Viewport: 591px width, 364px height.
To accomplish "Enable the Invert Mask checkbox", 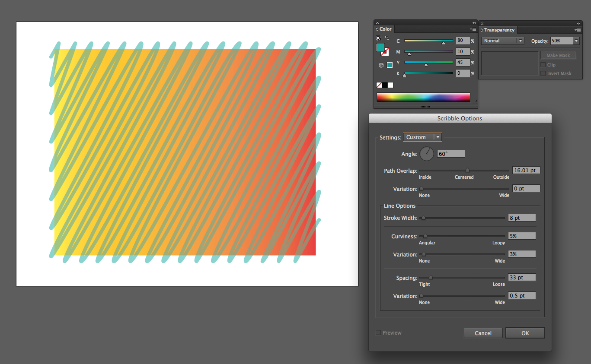I will coord(543,73).
